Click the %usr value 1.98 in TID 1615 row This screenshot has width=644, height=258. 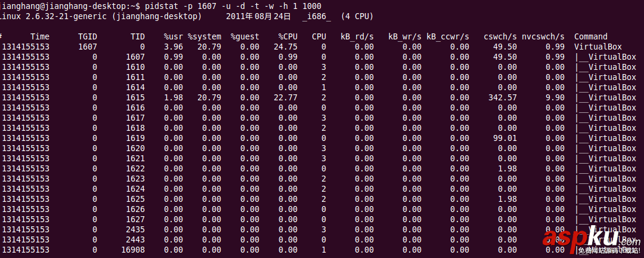coord(174,97)
